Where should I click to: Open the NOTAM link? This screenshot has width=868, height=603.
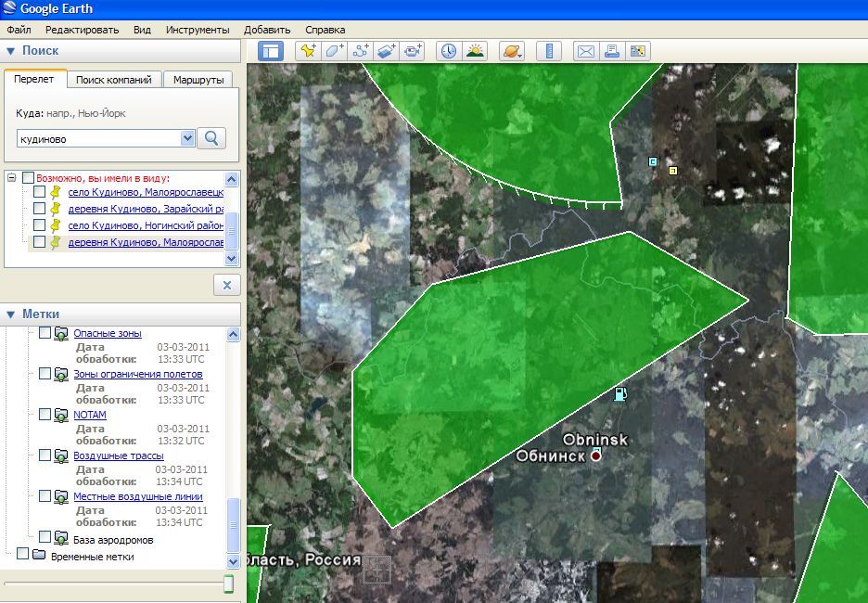90,415
